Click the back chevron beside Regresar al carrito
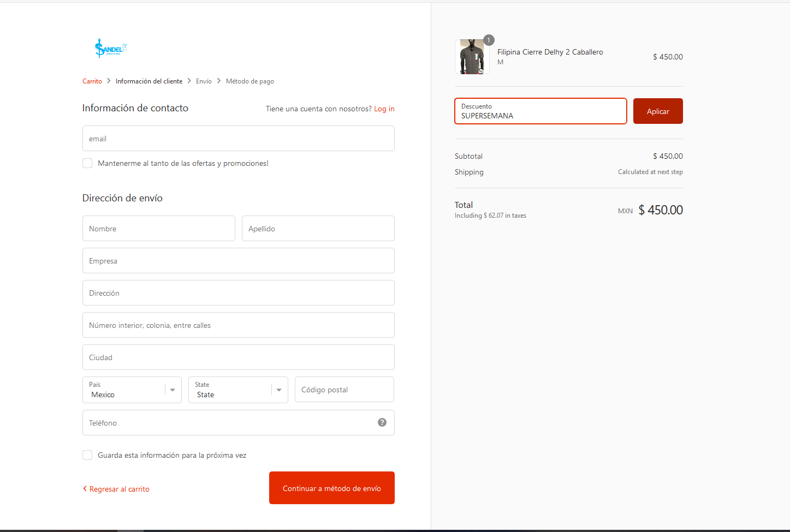The width and height of the screenshot is (790, 532). (85, 488)
